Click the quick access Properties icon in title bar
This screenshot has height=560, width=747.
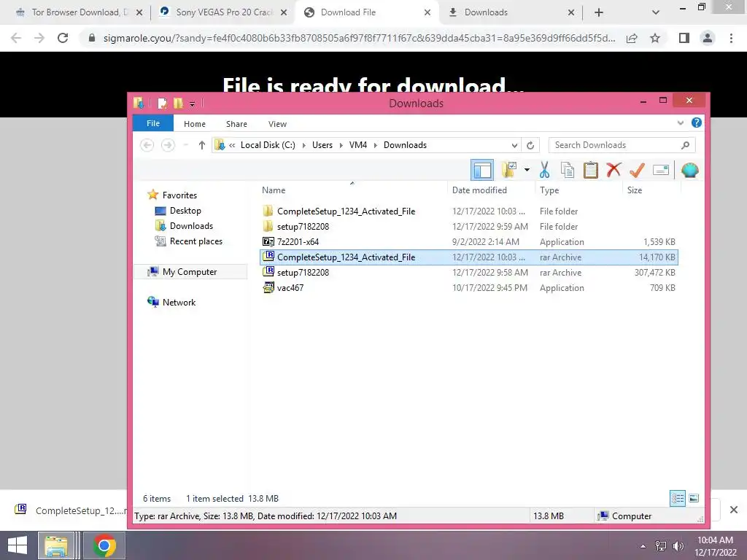(163, 103)
